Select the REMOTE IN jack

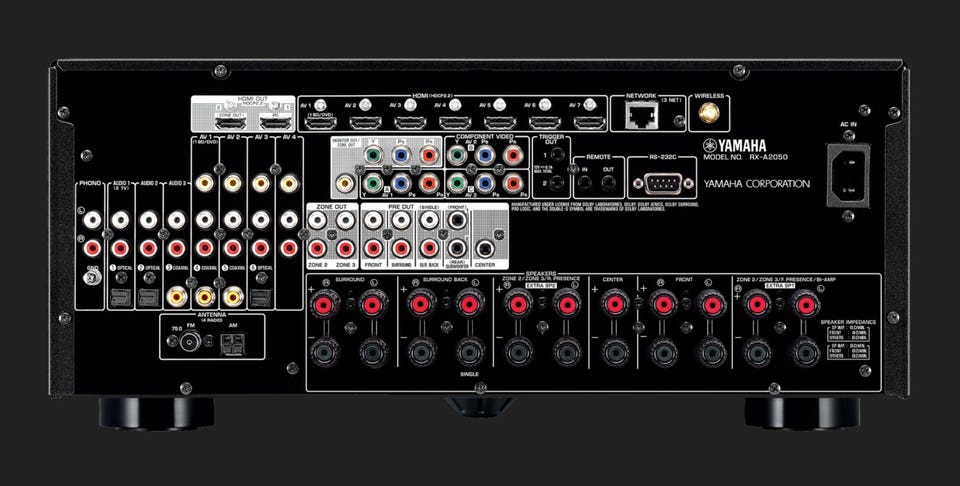(585, 184)
